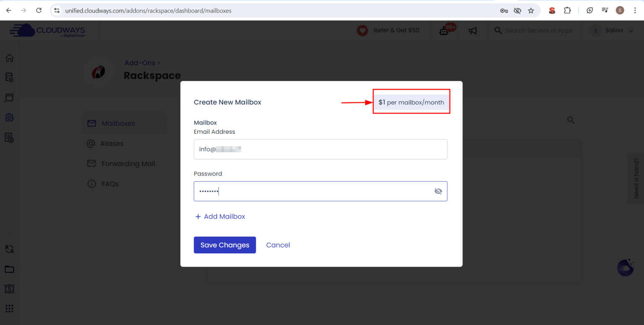The height and width of the screenshot is (325, 644).
Task: Open the floating cloud chat assistant icon
Action: 625,268
